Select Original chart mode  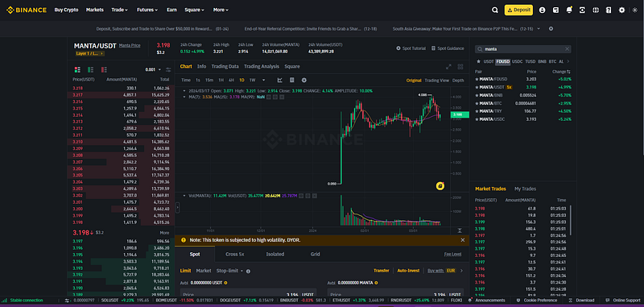414,81
